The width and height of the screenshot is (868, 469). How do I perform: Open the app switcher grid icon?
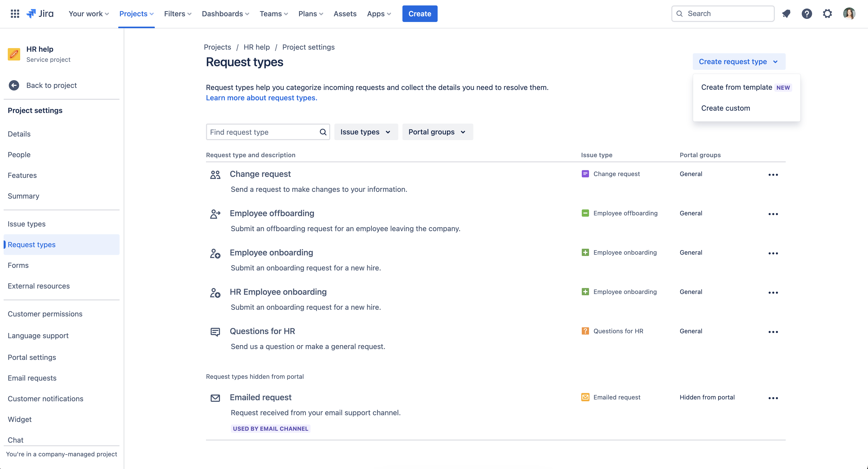click(x=15, y=14)
